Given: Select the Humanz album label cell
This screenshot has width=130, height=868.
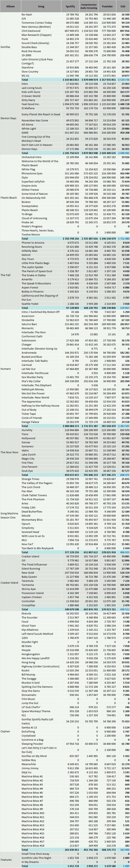Looking at the screenshot, I should pos(10,369).
